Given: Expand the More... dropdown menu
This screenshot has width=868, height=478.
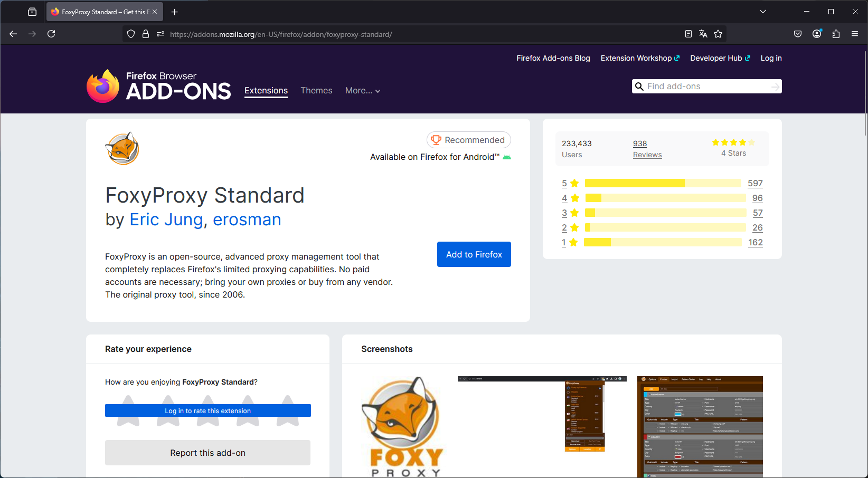Looking at the screenshot, I should (363, 91).
